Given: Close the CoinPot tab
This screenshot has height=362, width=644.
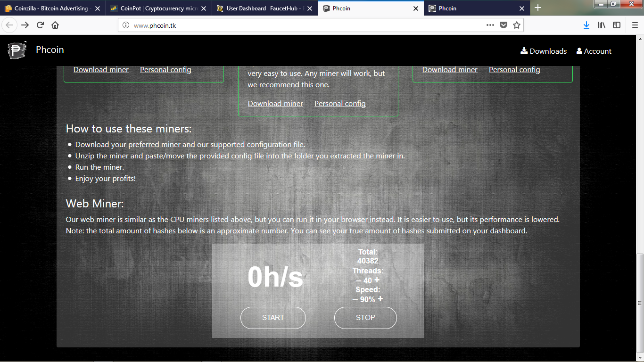Looking at the screenshot, I should 204,8.
